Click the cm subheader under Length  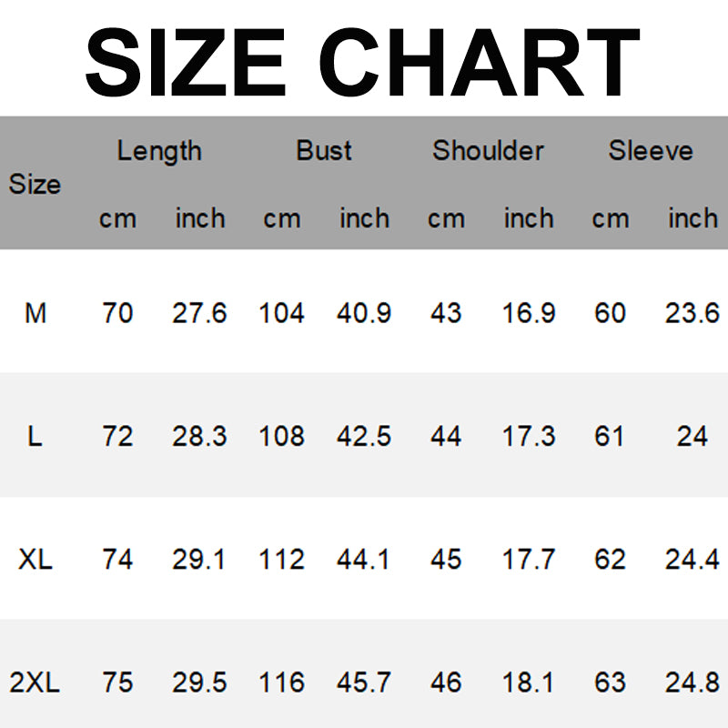117,219
